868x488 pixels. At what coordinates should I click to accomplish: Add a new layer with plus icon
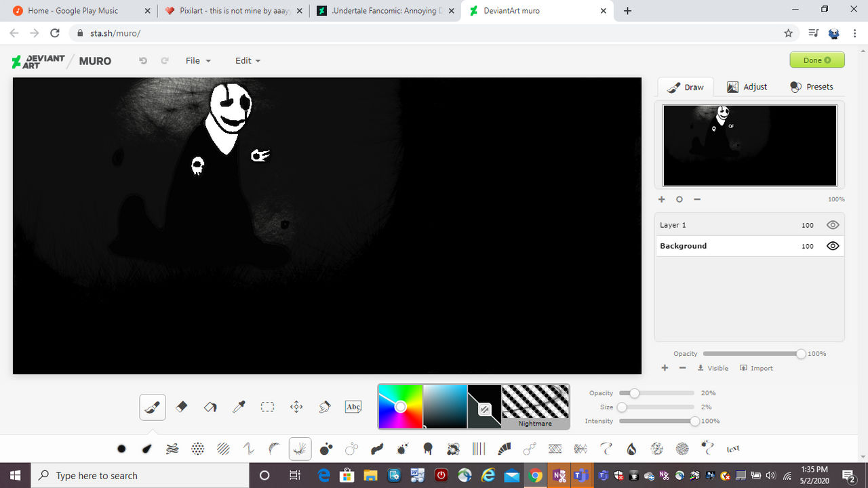tap(665, 368)
